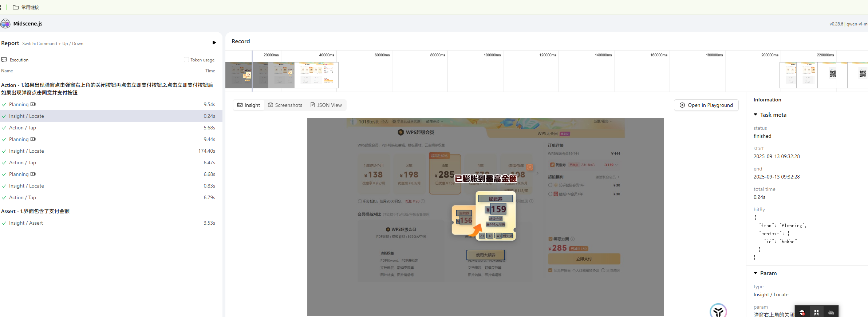Toggle the 需要发票 checkbox
The height and width of the screenshot is (317, 868).
click(551, 239)
